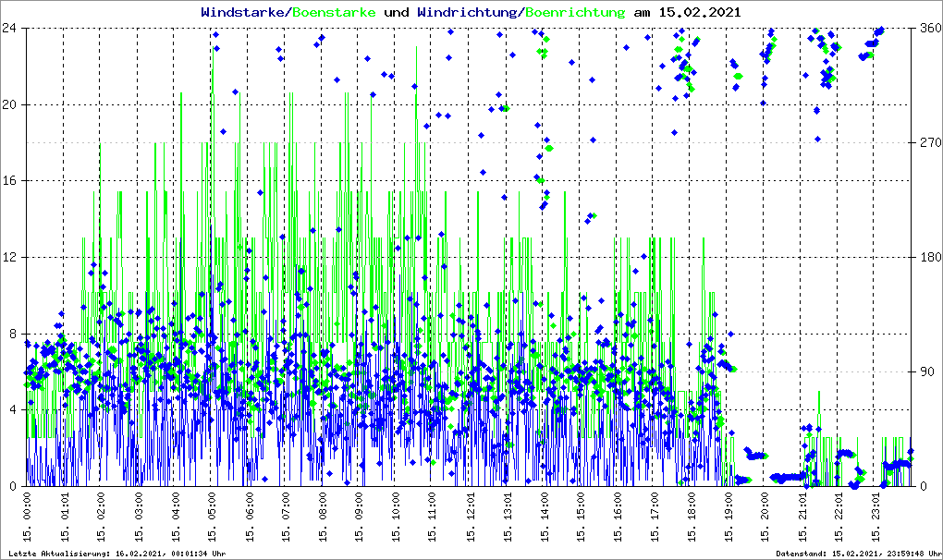This screenshot has width=943, height=560.
Task: Click the 12 label on left axis
Action: click(13, 257)
